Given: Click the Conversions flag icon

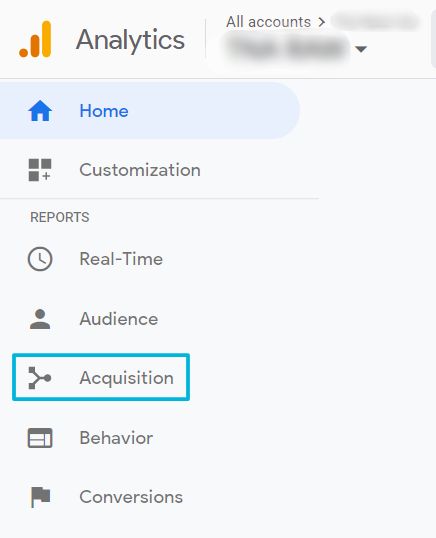Looking at the screenshot, I should point(40,497).
